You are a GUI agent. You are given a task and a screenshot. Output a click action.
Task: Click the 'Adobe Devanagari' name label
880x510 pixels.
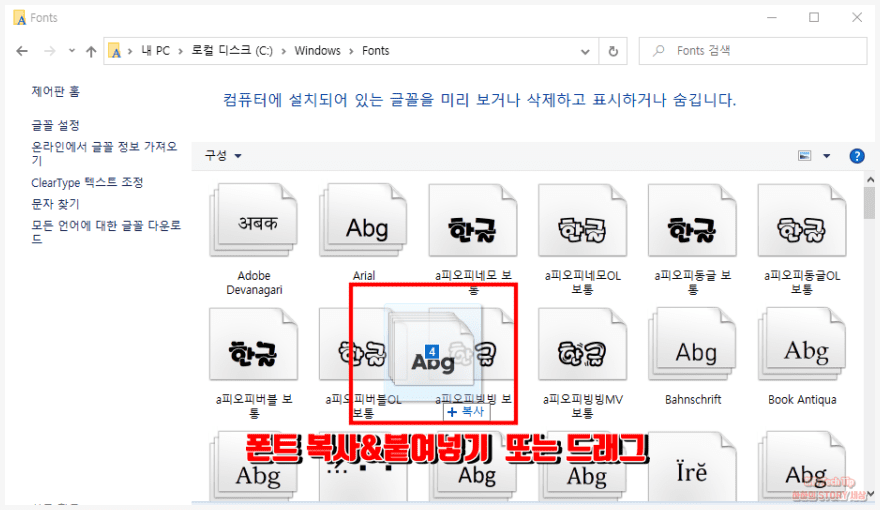pyautogui.click(x=254, y=283)
